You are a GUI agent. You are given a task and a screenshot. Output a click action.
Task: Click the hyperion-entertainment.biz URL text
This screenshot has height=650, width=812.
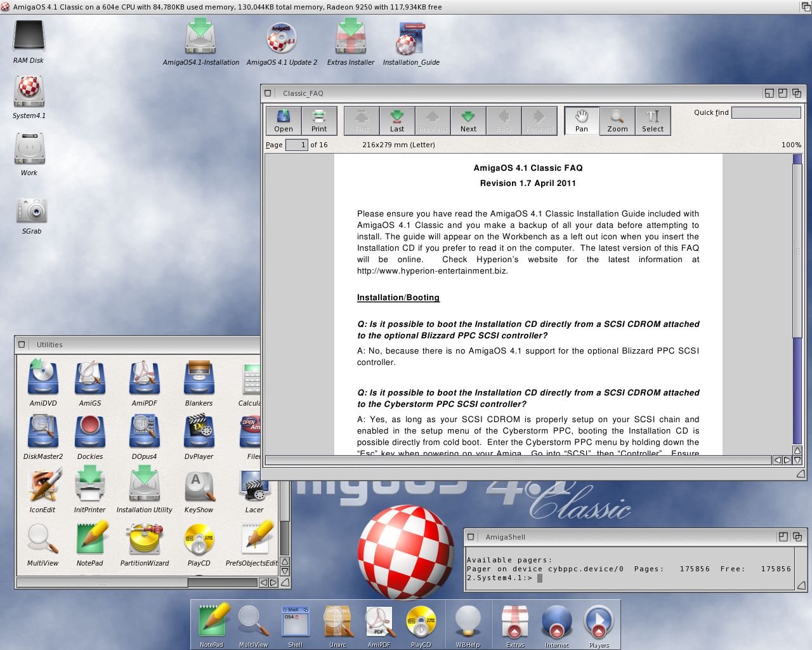coord(433,271)
